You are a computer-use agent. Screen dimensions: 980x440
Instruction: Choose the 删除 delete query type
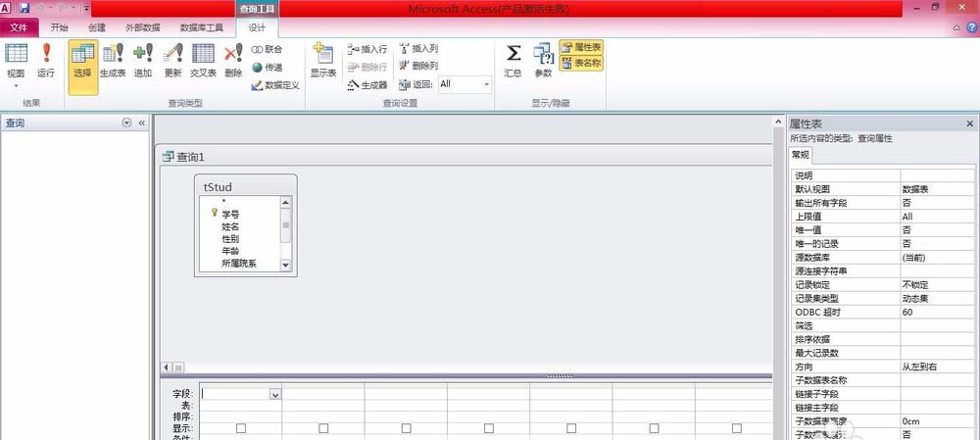[x=233, y=61]
